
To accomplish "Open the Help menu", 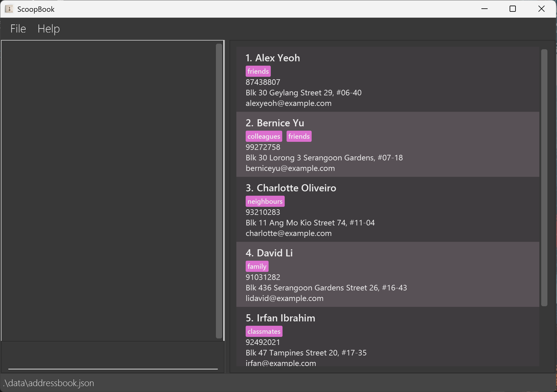I will click(49, 29).
